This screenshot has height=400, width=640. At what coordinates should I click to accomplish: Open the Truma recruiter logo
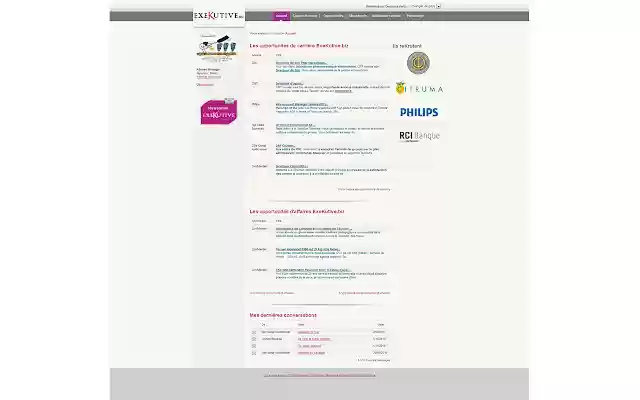pyautogui.click(x=419, y=88)
